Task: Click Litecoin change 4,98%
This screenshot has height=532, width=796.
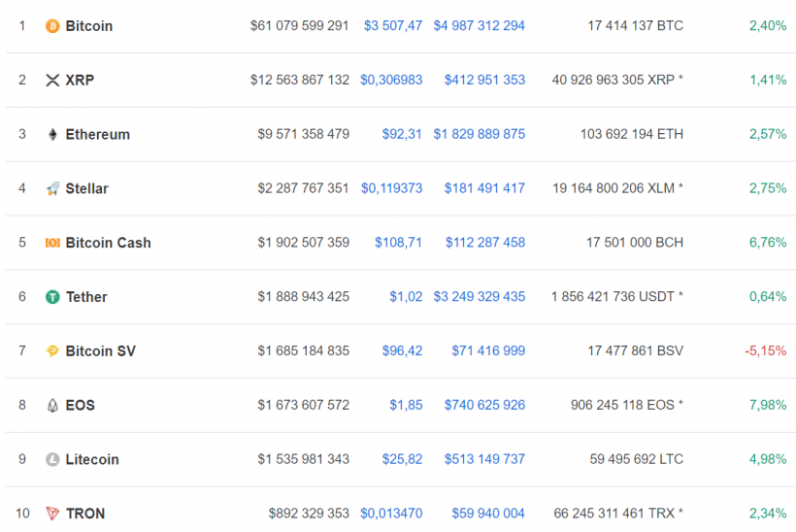Action: click(768, 459)
